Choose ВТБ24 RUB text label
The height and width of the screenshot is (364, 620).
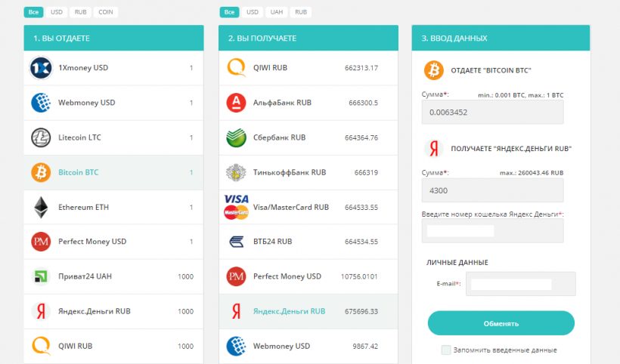tap(273, 242)
